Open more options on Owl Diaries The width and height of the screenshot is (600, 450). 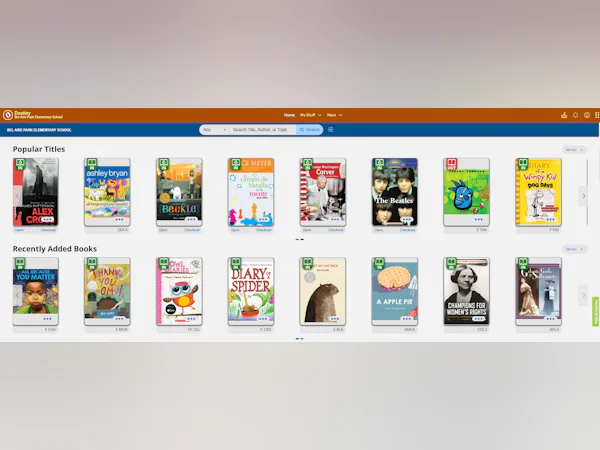point(191,319)
